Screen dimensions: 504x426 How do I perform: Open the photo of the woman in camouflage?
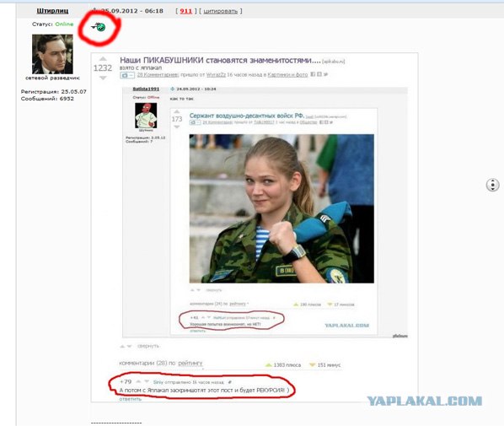(x=281, y=208)
